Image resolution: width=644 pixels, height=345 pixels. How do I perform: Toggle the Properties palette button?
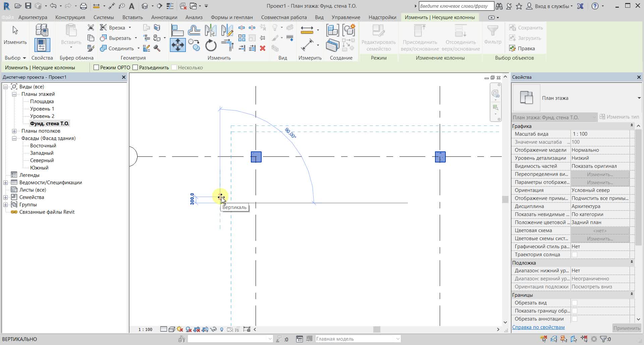pos(42,45)
